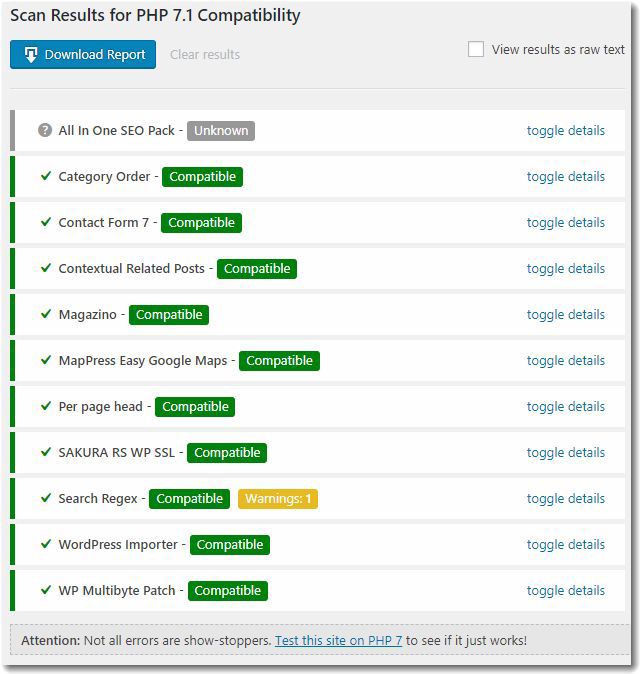
Task: Click the checkmark icon beside Per page head
Action: 46,406
